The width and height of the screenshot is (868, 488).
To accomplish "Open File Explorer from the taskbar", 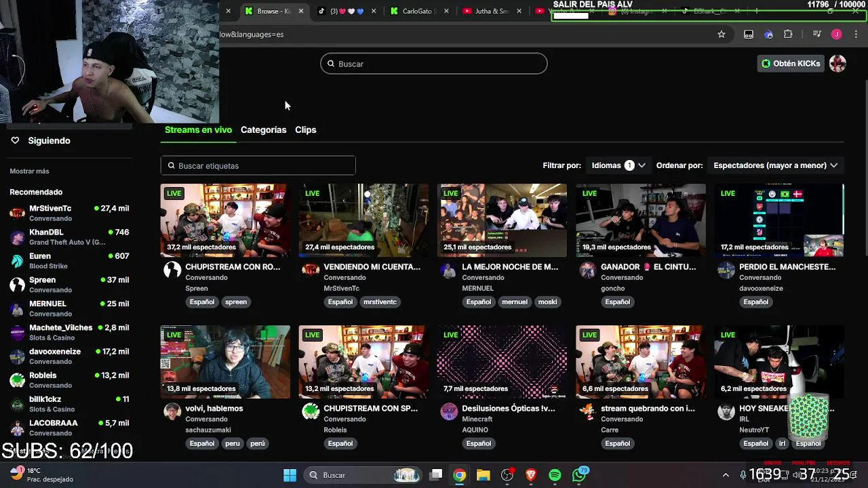I will pyautogui.click(x=483, y=475).
